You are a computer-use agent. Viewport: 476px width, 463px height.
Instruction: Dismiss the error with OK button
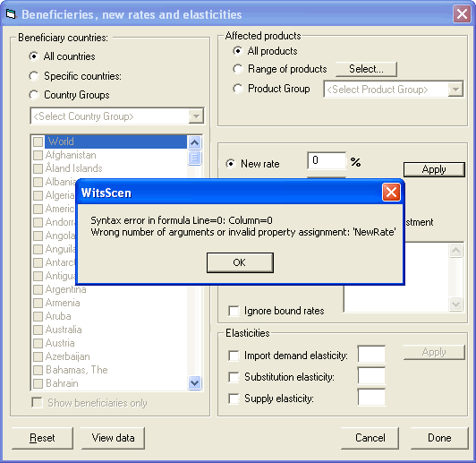(x=240, y=262)
